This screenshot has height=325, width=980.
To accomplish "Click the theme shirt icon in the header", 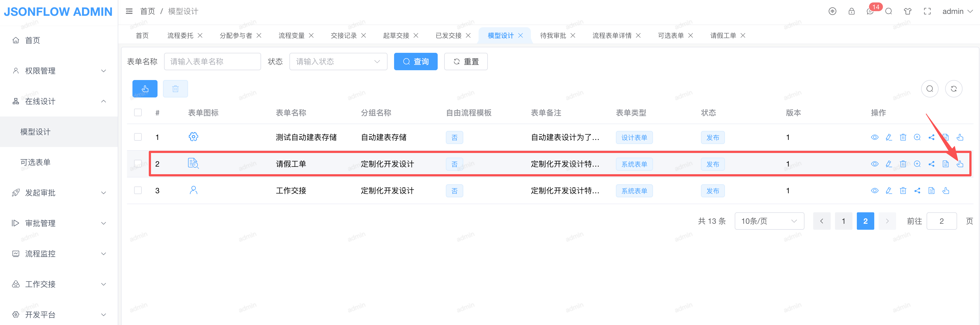I will point(908,11).
